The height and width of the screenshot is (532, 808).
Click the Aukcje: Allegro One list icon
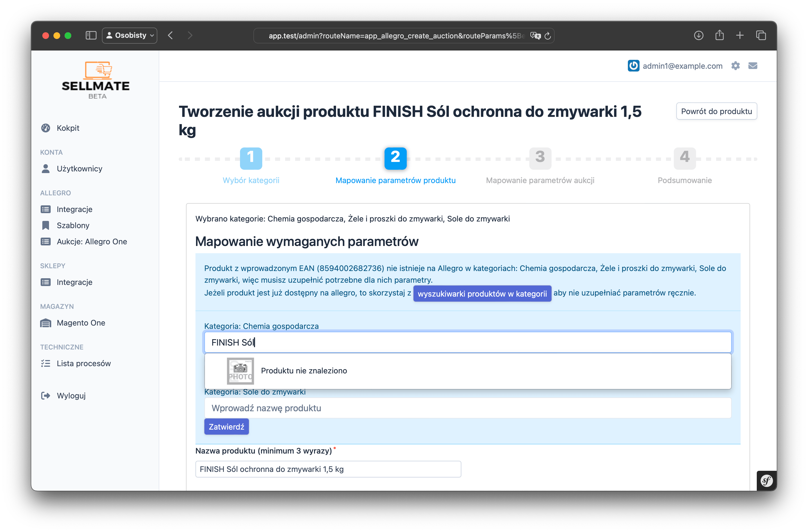[45, 242]
